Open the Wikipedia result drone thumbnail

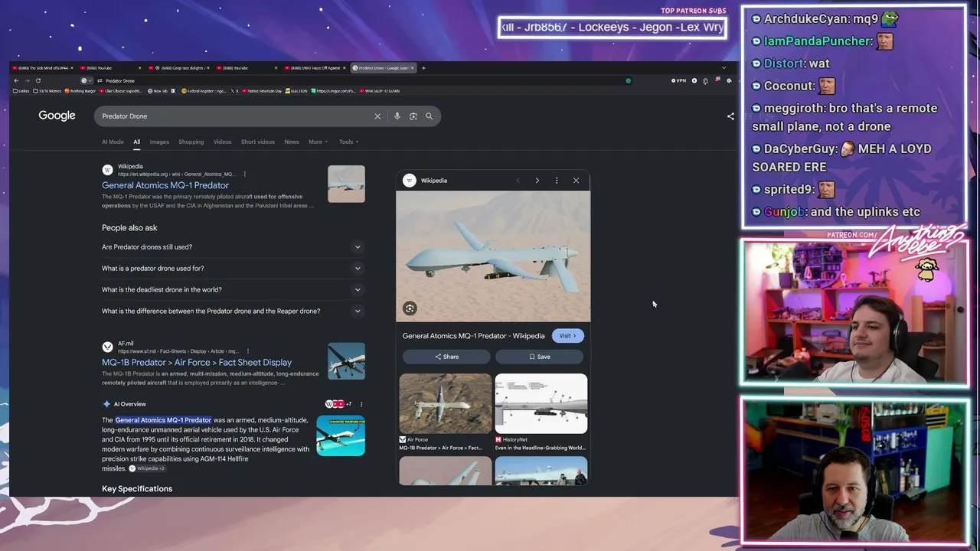tap(346, 184)
